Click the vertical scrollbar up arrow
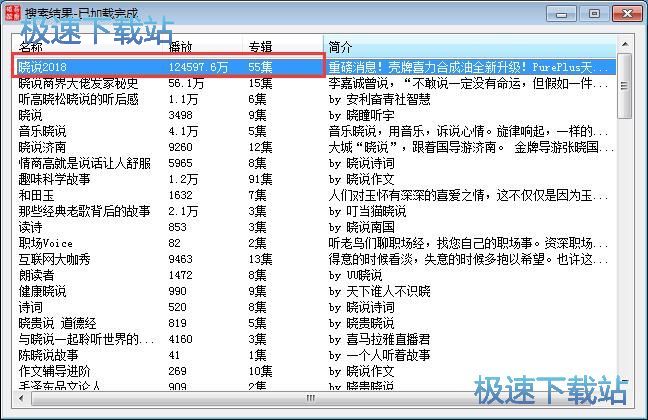Image resolution: width=648 pixels, height=420 pixels. [x=625, y=44]
